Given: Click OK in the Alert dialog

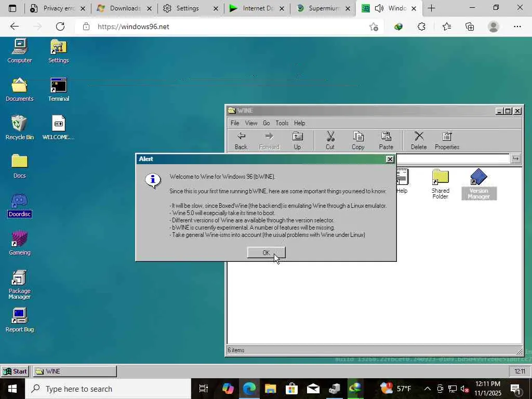Looking at the screenshot, I should click(267, 253).
